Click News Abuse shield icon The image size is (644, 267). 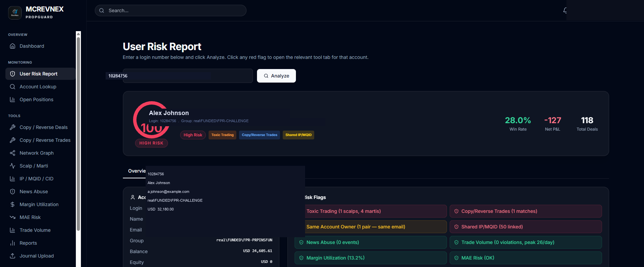(13, 192)
